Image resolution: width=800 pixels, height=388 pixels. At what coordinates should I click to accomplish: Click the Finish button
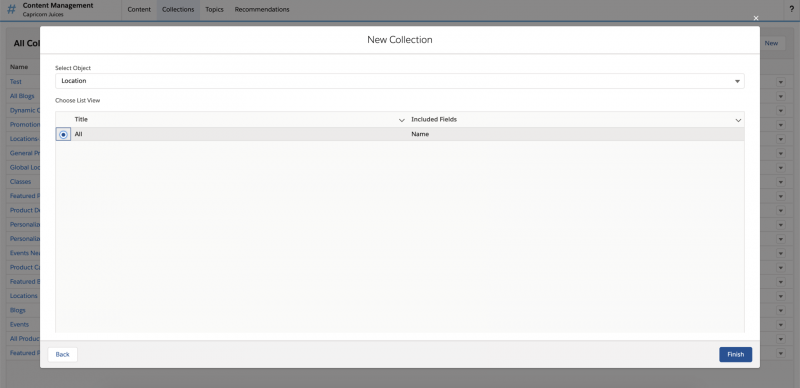click(x=735, y=354)
